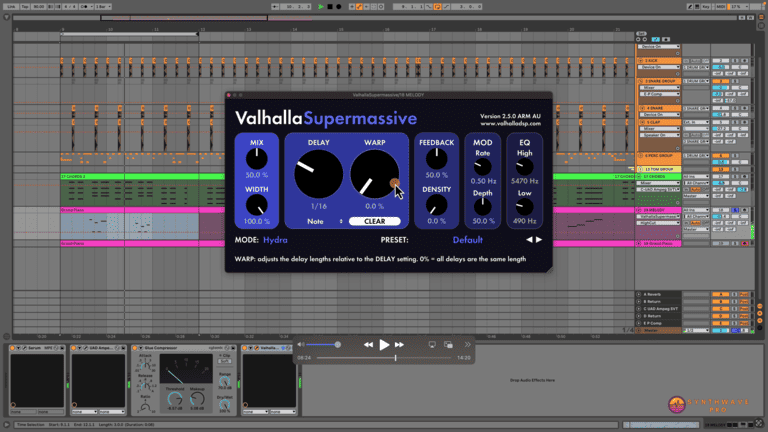
Task: Click the QuickTime volume speaker icon
Action: point(301,345)
